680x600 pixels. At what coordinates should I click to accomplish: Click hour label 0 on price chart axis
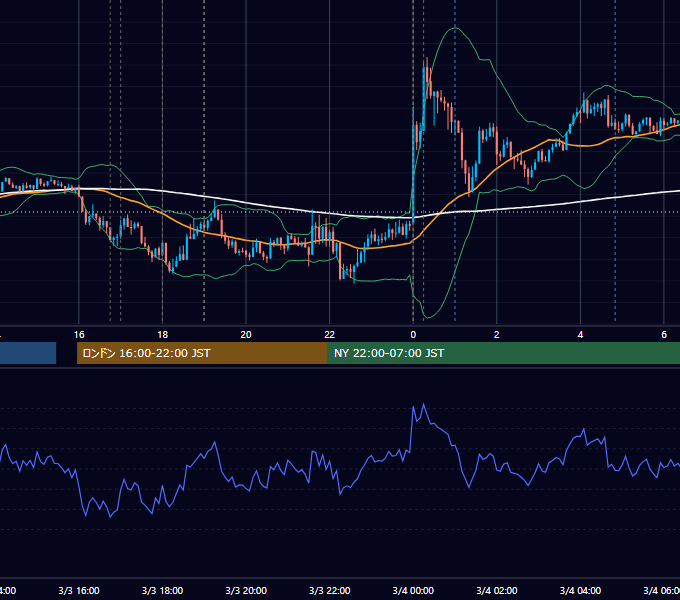413,335
